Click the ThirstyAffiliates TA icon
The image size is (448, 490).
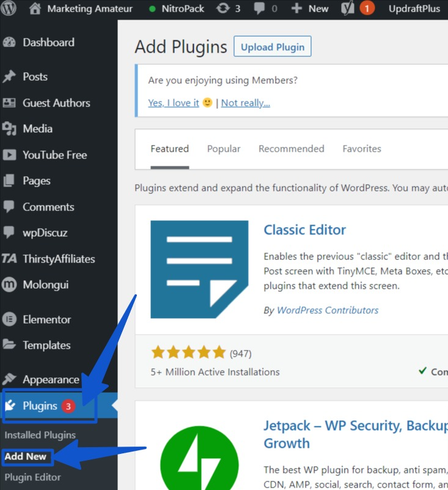[x=9, y=259]
